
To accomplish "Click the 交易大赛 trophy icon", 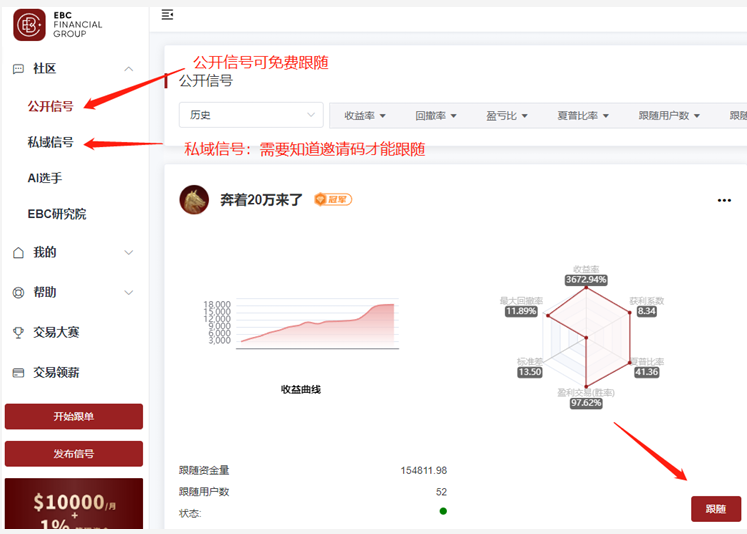I will click(18, 333).
